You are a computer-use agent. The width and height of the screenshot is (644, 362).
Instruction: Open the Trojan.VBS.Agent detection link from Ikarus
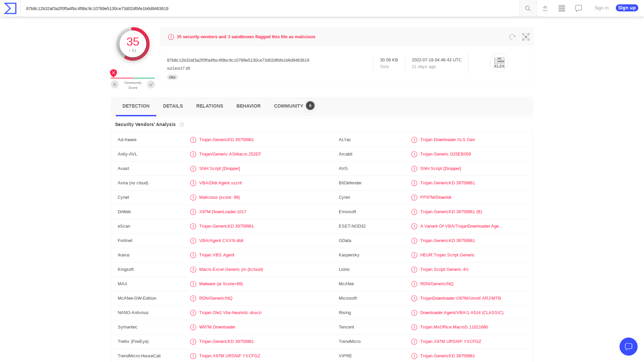pos(216,255)
